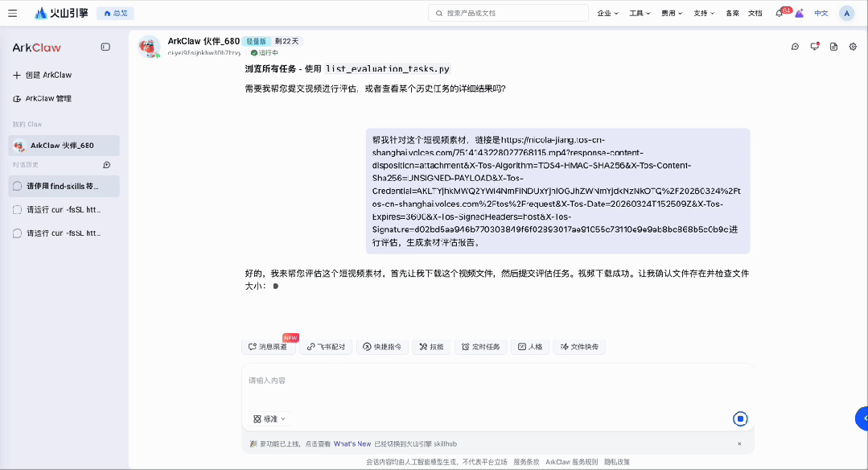Viewport: 868px width, 470px height.
Task: Open the new chat icon in chat header
Action: pos(795,47)
